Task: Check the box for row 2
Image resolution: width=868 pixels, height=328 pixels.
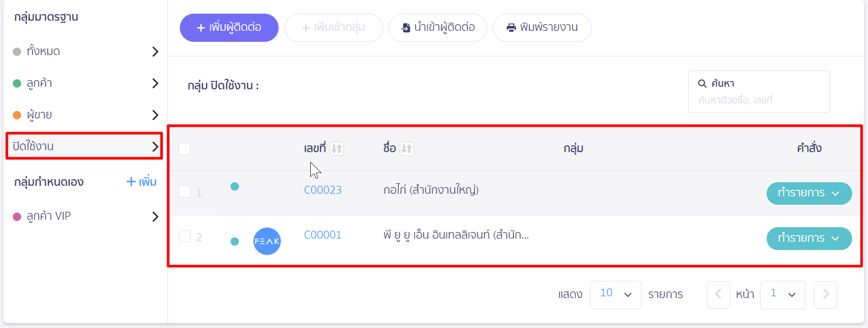Action: point(185,236)
